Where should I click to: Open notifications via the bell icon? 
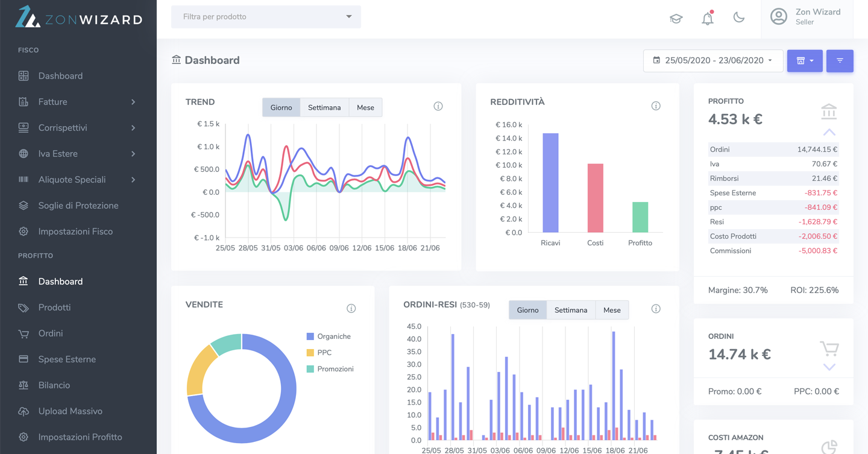click(x=708, y=18)
